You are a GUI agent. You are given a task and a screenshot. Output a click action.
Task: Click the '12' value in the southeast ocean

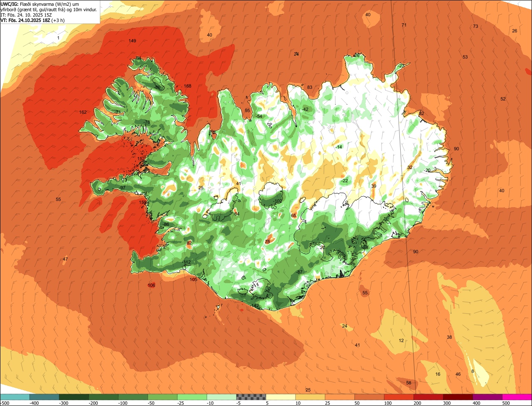click(401, 340)
